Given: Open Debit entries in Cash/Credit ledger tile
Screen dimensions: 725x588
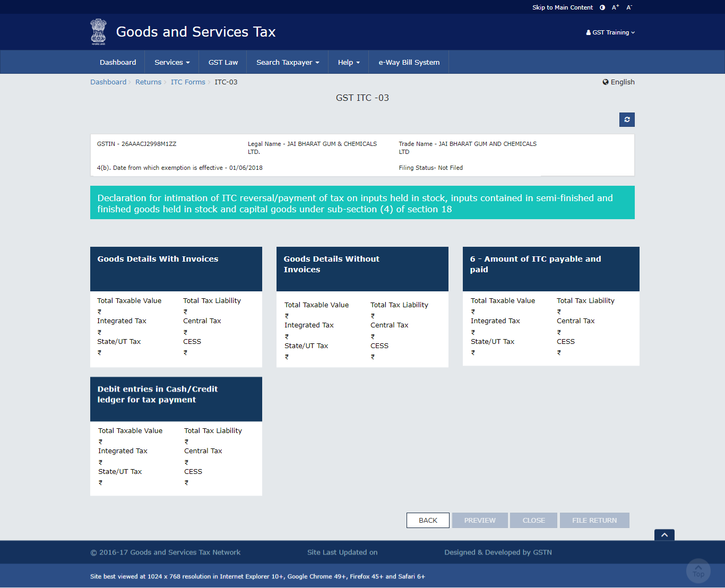Looking at the screenshot, I should (x=176, y=436).
